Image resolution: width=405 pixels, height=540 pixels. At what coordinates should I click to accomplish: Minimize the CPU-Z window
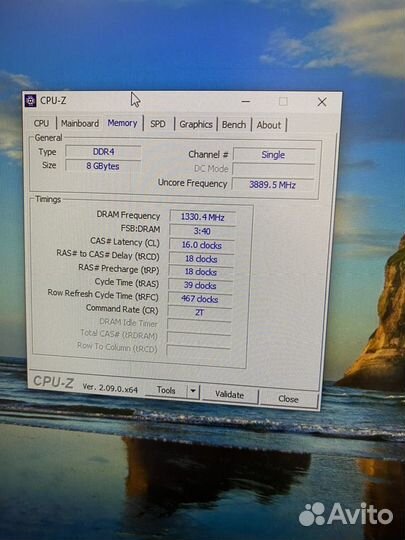pos(246,101)
